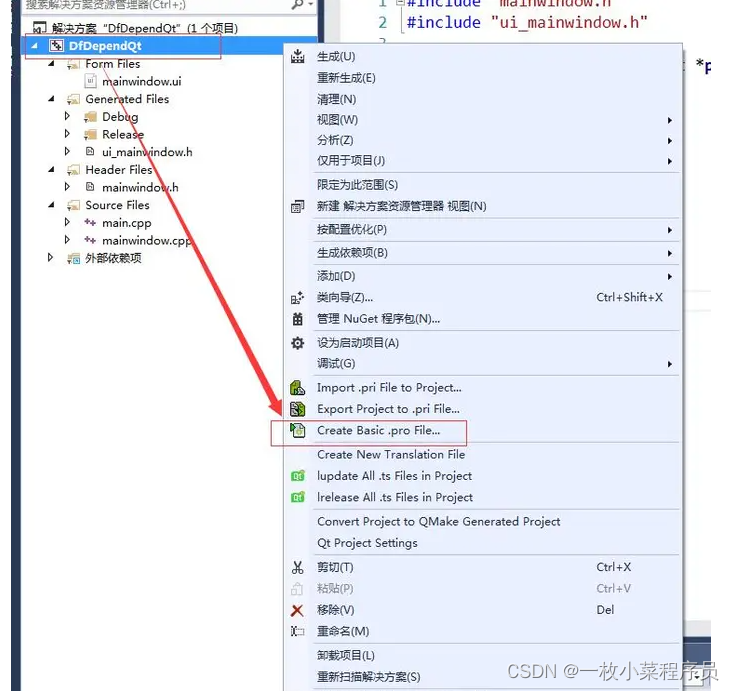
Task: Expand the main.cpp node
Action: [x=67, y=222]
